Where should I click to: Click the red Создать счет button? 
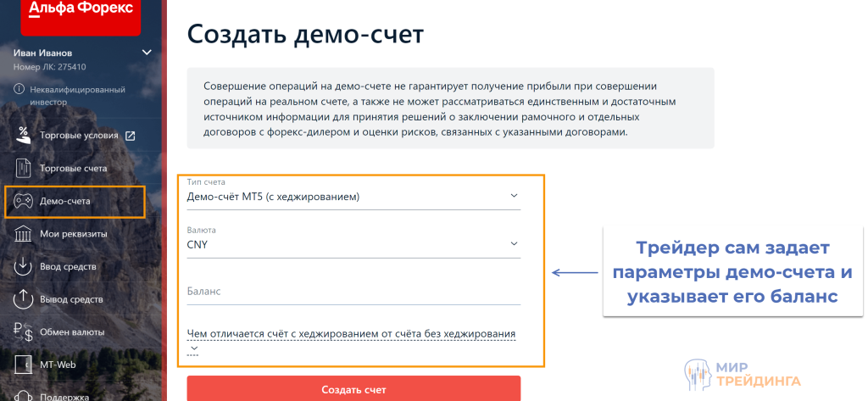click(353, 389)
